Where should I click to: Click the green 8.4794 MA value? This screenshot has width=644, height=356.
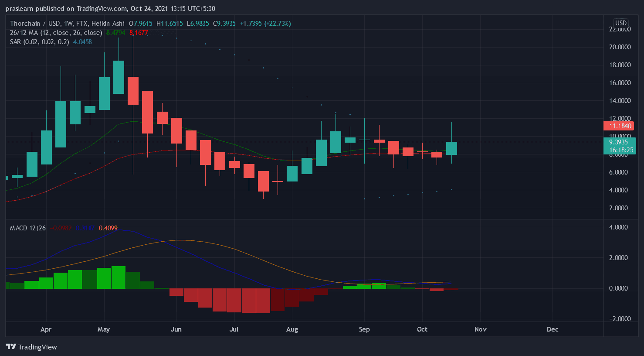pyautogui.click(x=115, y=33)
